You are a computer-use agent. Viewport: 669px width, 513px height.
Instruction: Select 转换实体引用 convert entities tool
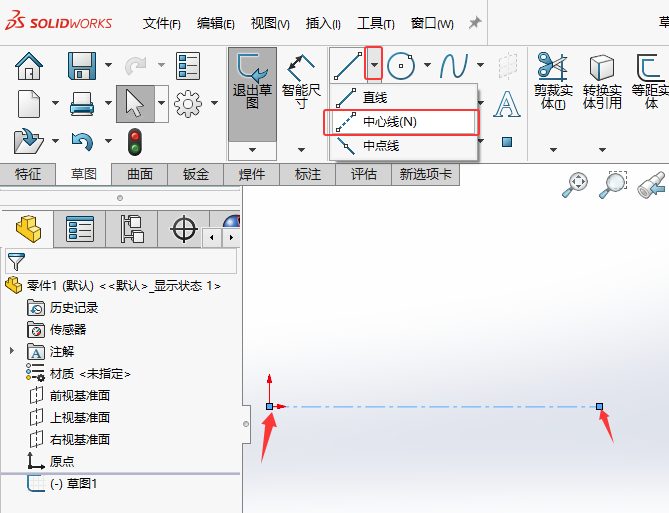click(x=602, y=81)
